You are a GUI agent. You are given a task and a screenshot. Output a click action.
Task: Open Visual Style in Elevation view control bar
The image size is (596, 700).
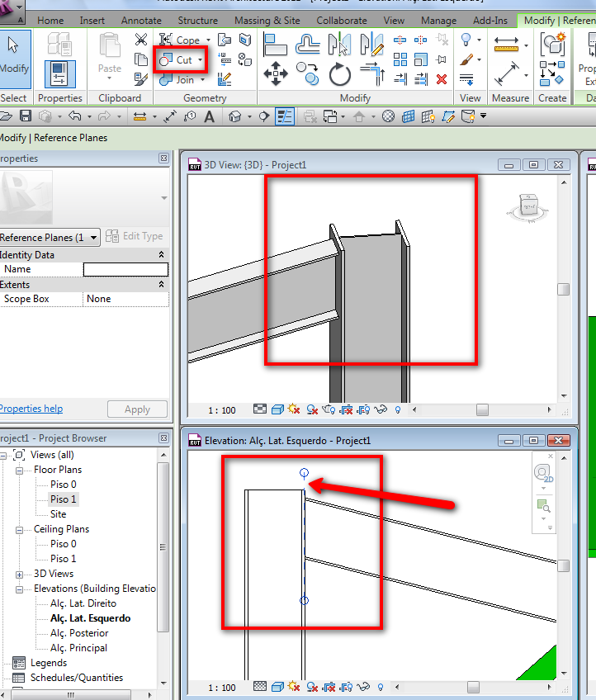[277, 687]
